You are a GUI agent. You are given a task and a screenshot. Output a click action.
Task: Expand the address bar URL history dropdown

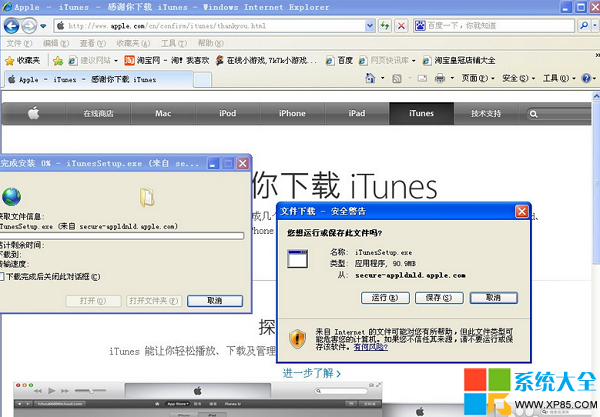tap(370, 26)
